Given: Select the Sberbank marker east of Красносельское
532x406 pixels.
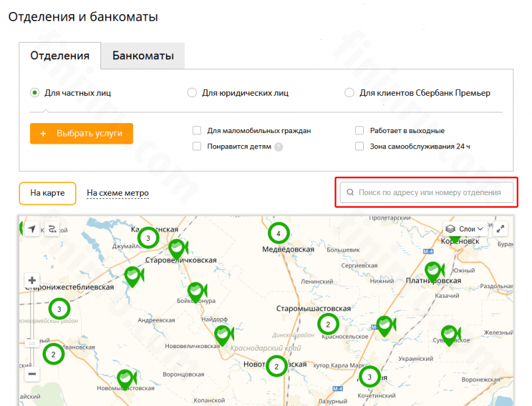Looking at the screenshot, I should point(386,326).
